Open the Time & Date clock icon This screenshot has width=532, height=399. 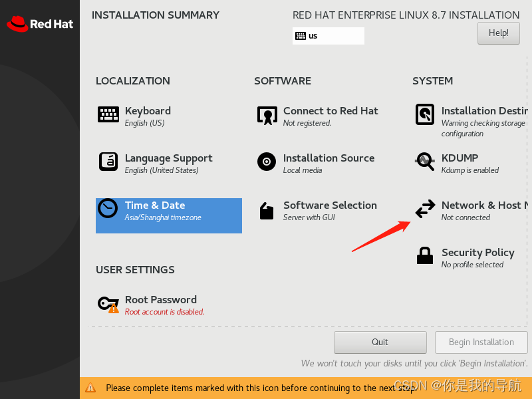tap(108, 208)
